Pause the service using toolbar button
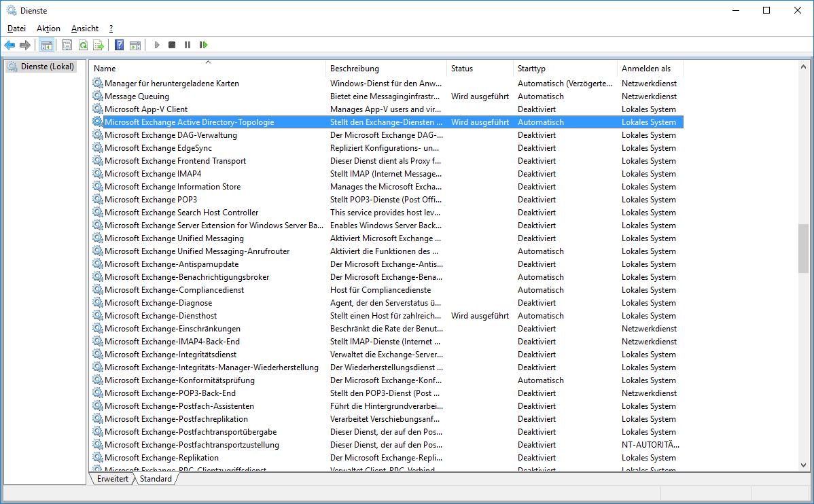Screen dimensions: 814x504 point(188,45)
